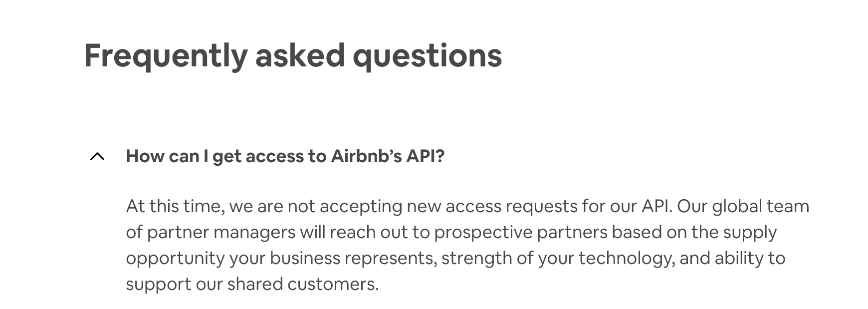Click the words "global team" in the answer

click(761, 206)
